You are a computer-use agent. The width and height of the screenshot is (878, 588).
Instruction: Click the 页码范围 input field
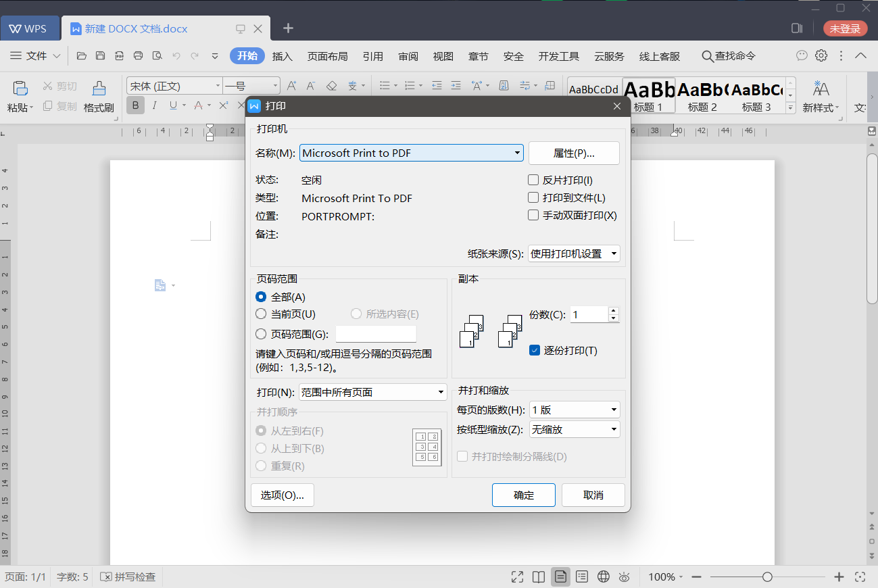pyautogui.click(x=376, y=333)
